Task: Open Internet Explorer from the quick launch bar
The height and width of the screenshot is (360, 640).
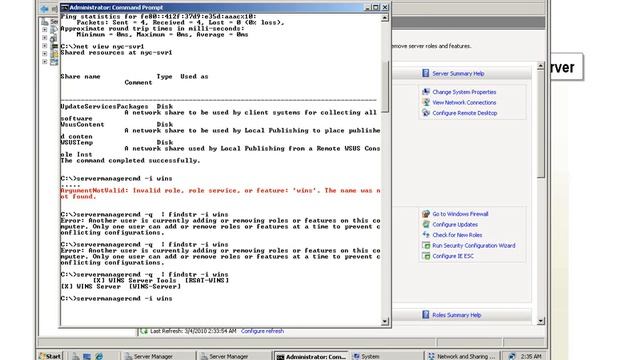Action: [99, 356]
